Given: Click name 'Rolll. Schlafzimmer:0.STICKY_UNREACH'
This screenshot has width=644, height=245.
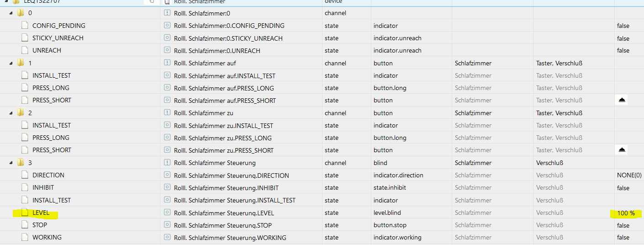Looking at the screenshot, I should (228, 38).
